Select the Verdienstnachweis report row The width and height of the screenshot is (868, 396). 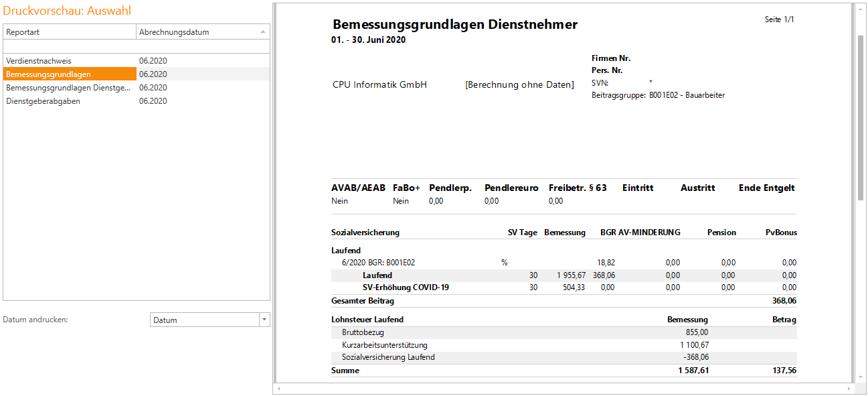pyautogui.click(x=137, y=61)
